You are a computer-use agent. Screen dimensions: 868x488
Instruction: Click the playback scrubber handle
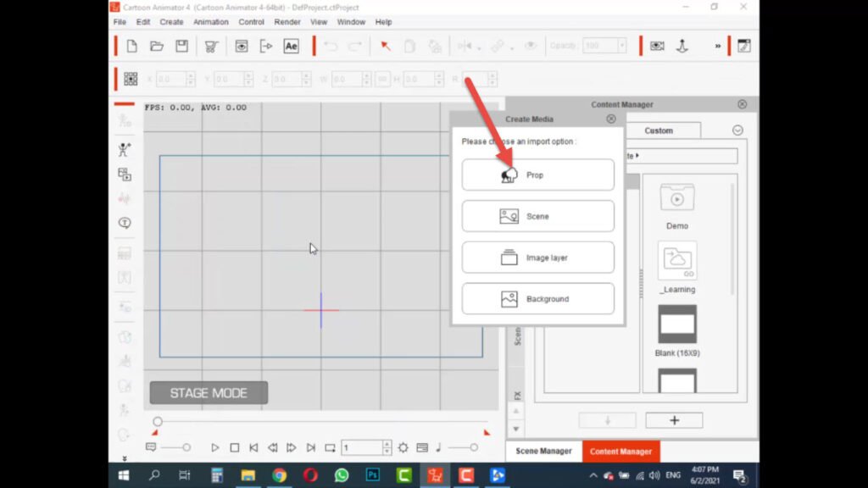click(x=158, y=422)
